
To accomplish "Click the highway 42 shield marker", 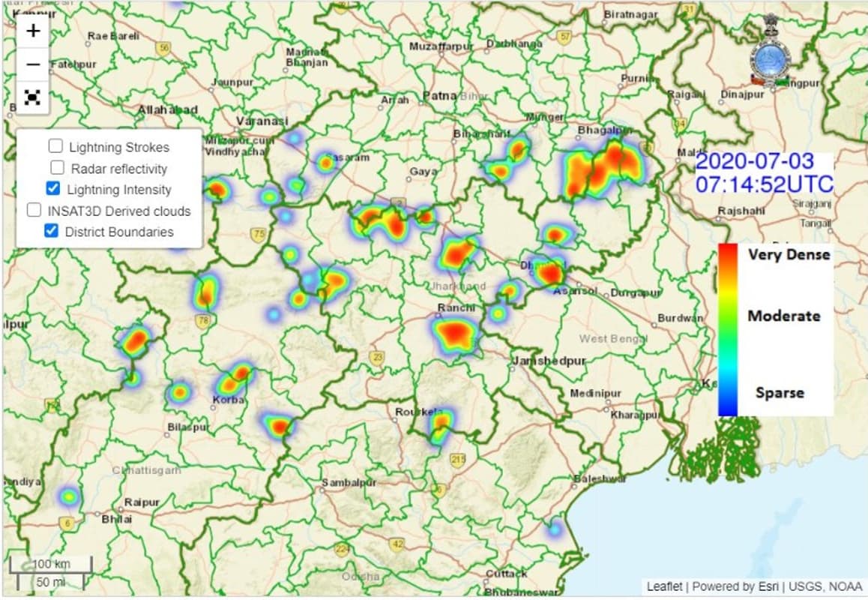I will pos(397,544).
